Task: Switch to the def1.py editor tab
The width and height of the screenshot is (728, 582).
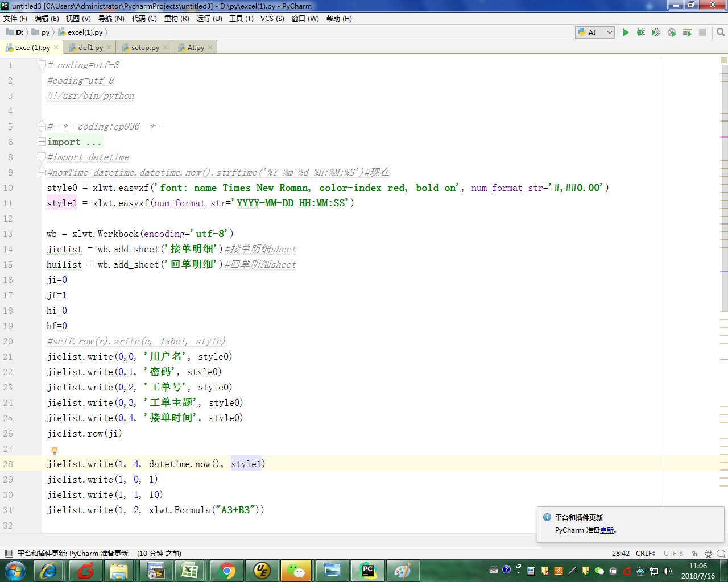Action: point(90,48)
